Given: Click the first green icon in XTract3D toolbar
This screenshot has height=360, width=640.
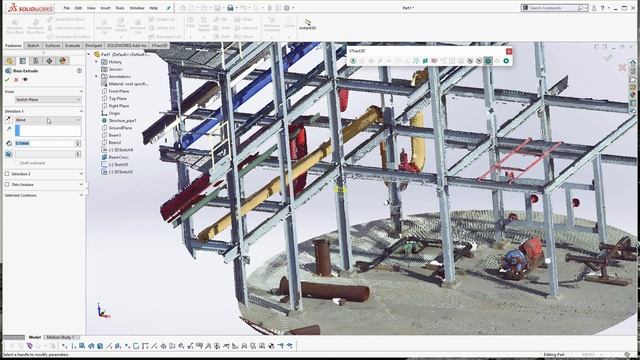Looking at the screenshot, I should (353, 61).
